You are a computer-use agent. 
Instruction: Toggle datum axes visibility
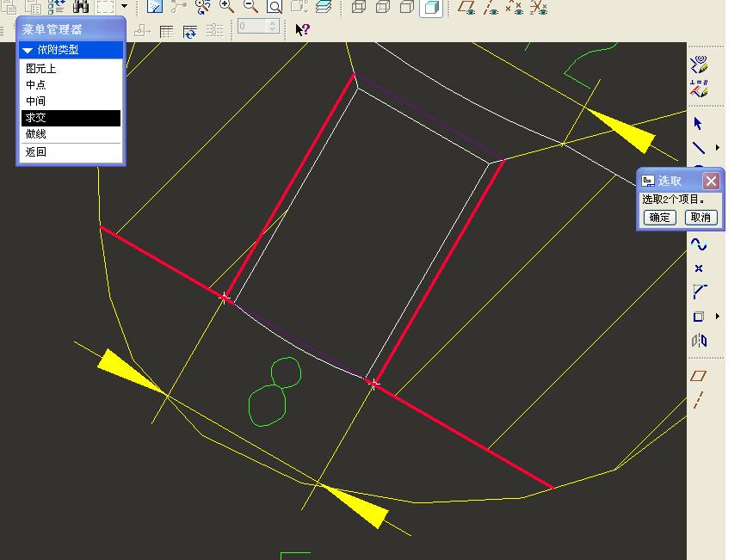tap(491, 7)
